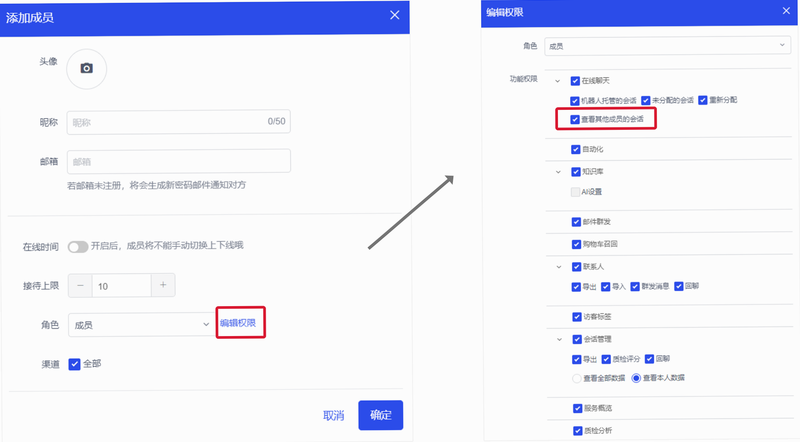Image resolution: width=800 pixels, height=442 pixels.
Task: Uncheck 机器人托管的会话 permission
Action: click(574, 101)
